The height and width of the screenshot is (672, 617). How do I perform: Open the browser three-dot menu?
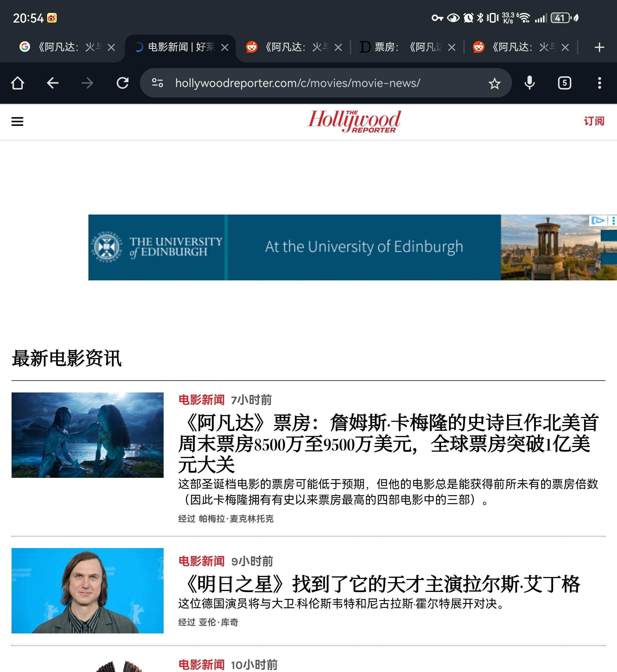tap(599, 83)
